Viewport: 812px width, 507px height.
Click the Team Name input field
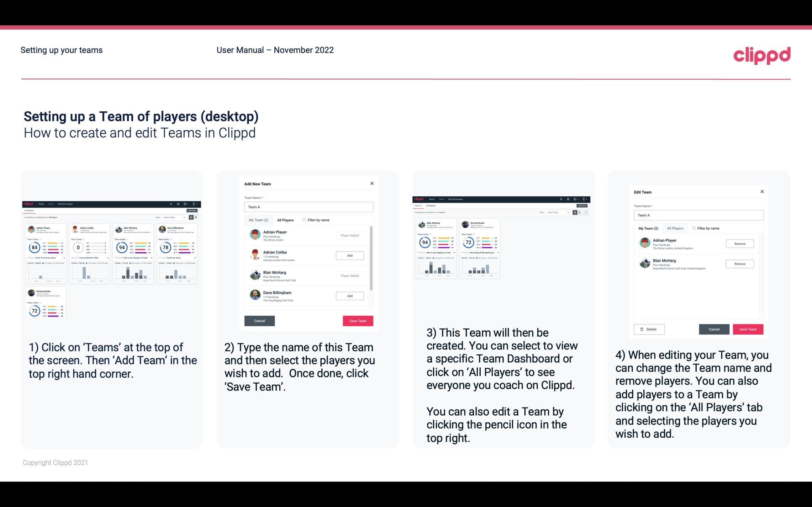coord(308,207)
